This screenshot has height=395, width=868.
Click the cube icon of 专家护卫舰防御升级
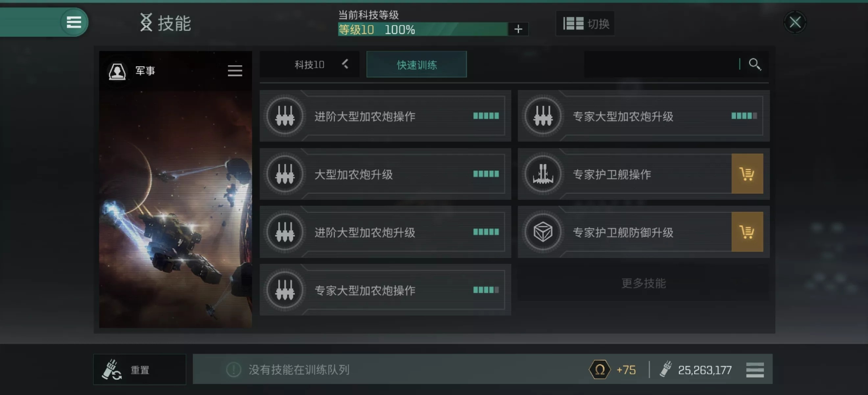pyautogui.click(x=543, y=232)
